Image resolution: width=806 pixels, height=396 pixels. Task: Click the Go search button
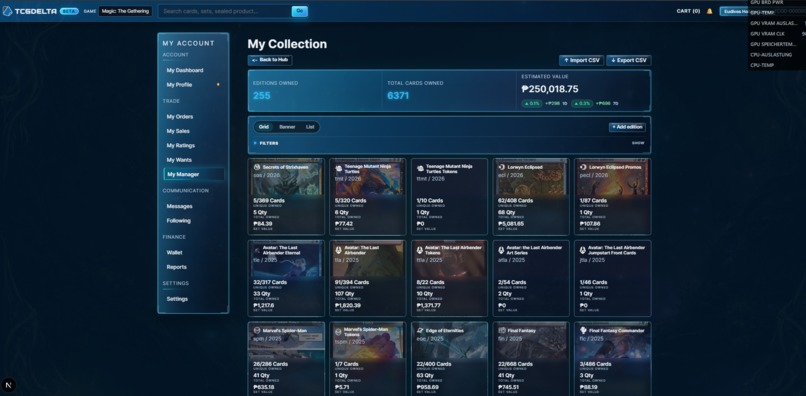pos(300,11)
